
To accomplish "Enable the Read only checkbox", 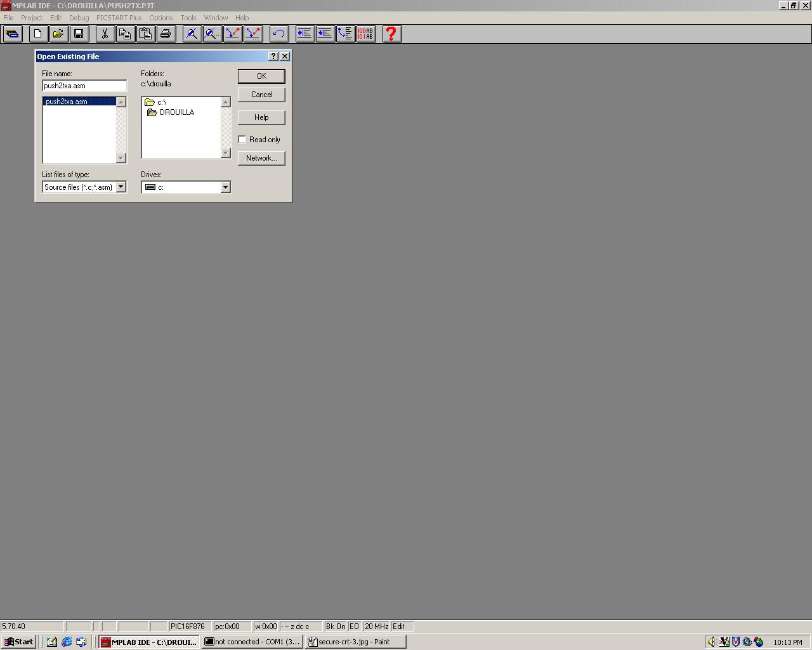I will tap(242, 140).
